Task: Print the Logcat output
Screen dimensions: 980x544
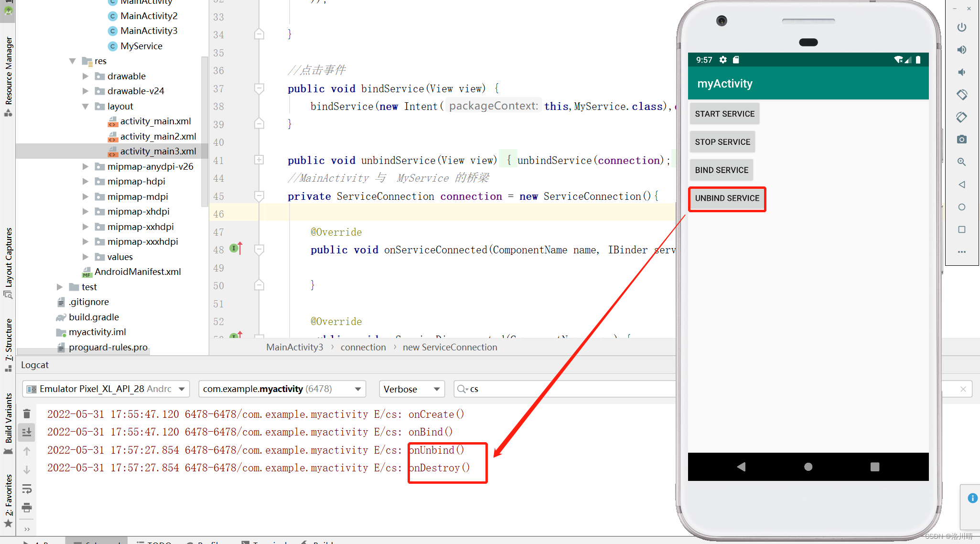Action: point(27,508)
